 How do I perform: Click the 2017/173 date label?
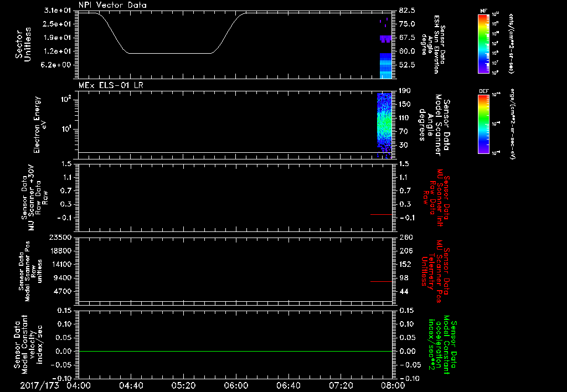pyautogui.click(x=39, y=385)
